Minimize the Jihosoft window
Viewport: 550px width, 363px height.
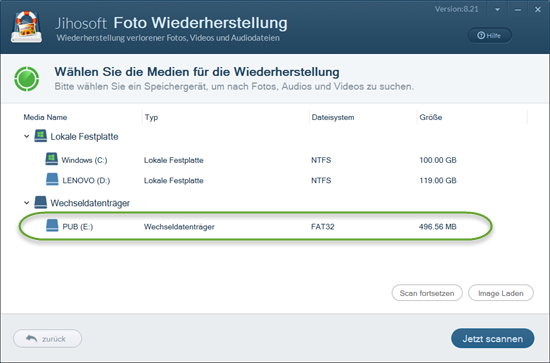pos(518,10)
